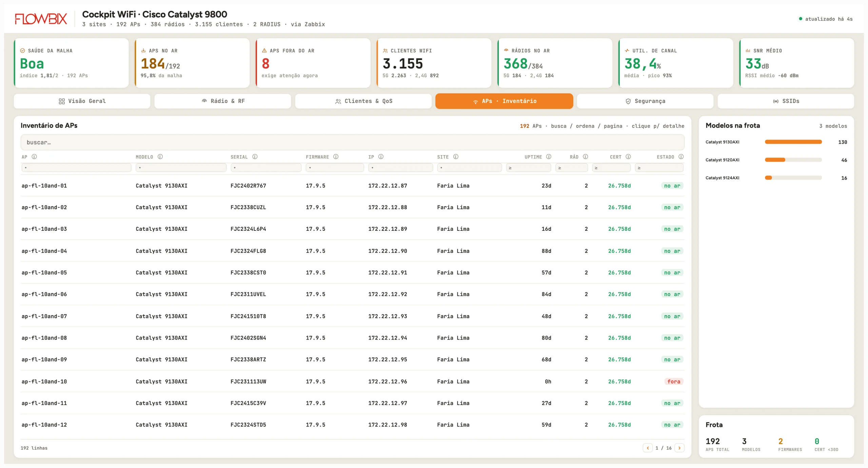Click the Catalyst 9130AXI model bar

click(x=793, y=142)
